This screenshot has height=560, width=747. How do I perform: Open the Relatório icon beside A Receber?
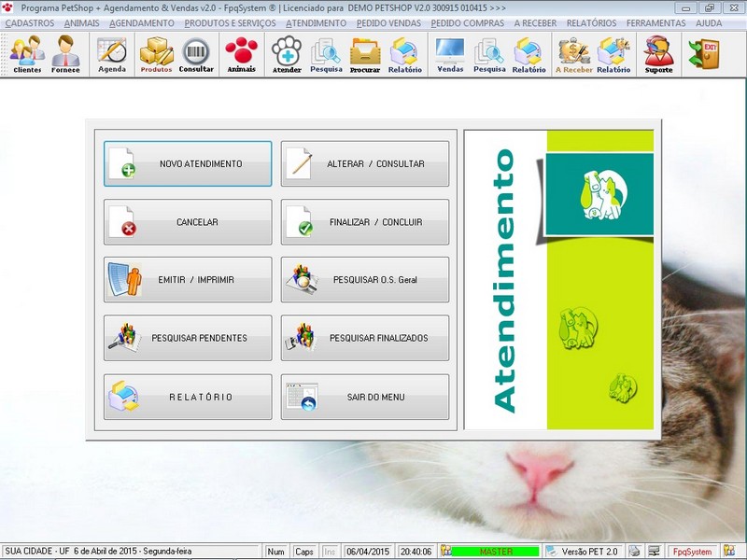point(529,54)
